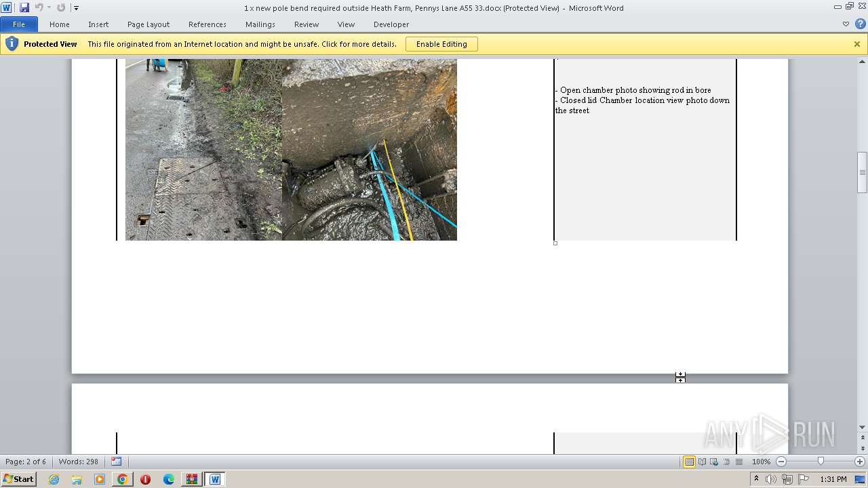Click the table cell resize handle below the text cell
868x488 pixels.
[555, 243]
